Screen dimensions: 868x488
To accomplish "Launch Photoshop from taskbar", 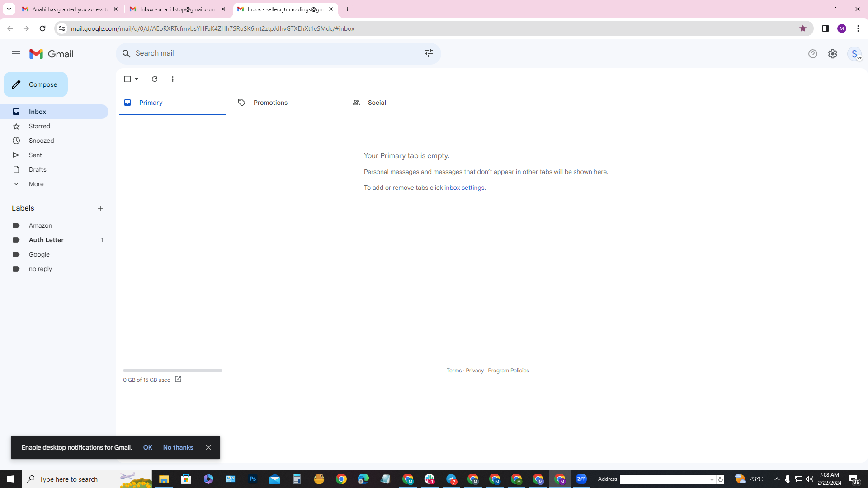I will [x=253, y=479].
